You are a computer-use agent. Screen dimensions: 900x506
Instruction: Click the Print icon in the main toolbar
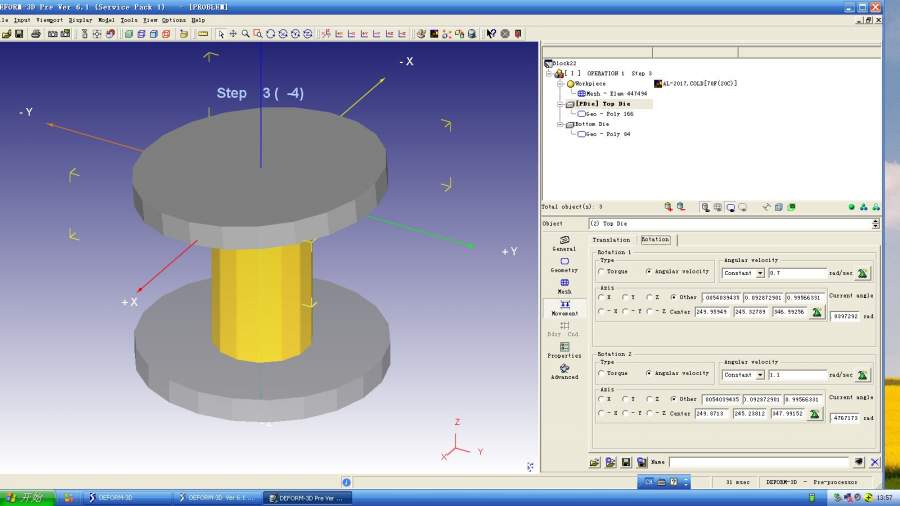click(36, 34)
